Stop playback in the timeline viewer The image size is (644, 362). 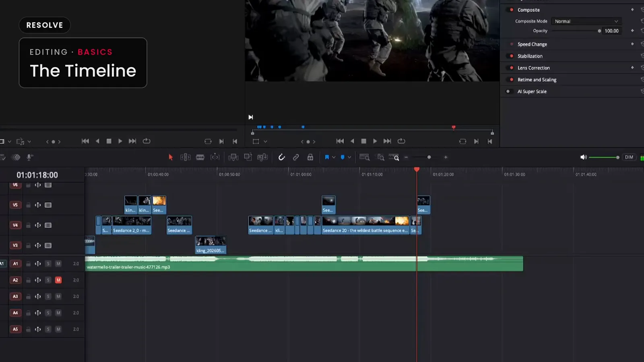363,141
